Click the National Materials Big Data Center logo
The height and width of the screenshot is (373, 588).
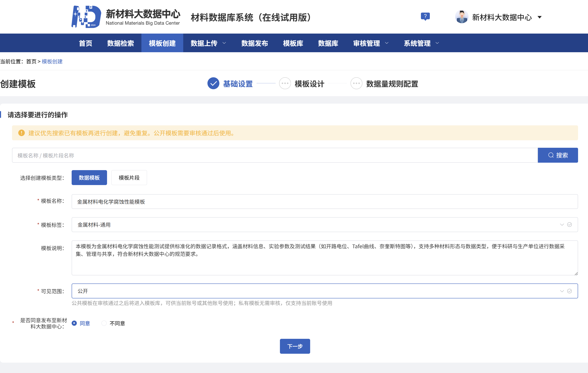86,17
